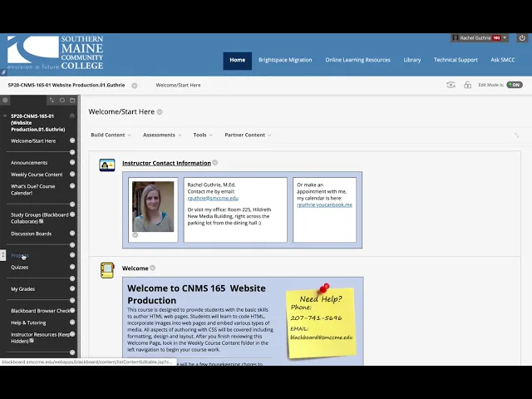The image size is (532, 399).
Task: Click the change course theme icon
Action: tap(467, 85)
